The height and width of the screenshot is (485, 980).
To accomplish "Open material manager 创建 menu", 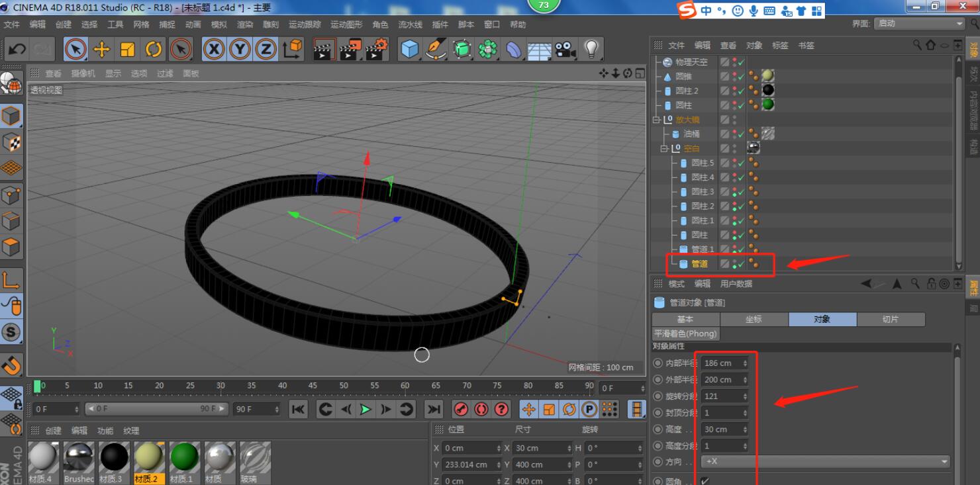I will (x=54, y=431).
